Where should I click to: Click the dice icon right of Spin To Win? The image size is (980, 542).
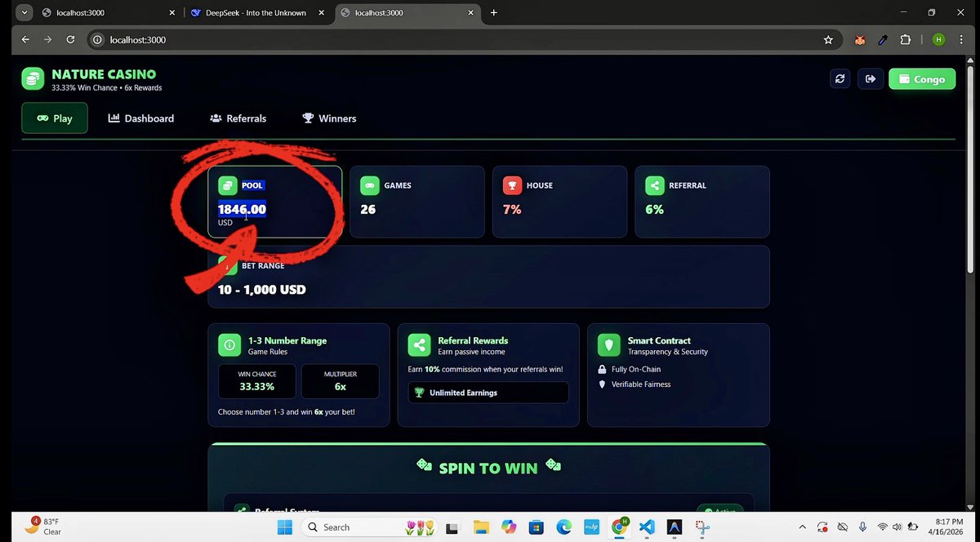tap(553, 464)
